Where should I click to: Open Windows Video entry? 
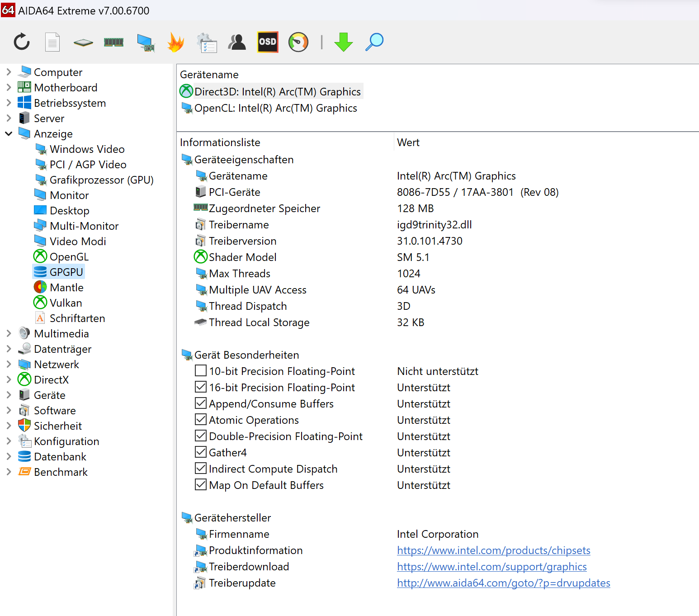pyautogui.click(x=80, y=149)
